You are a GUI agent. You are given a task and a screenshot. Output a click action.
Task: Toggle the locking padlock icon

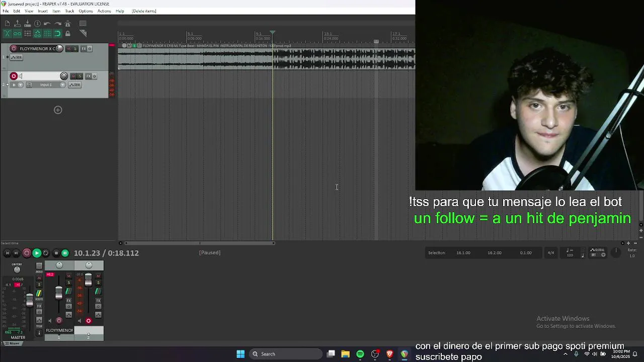pyautogui.click(x=67, y=34)
